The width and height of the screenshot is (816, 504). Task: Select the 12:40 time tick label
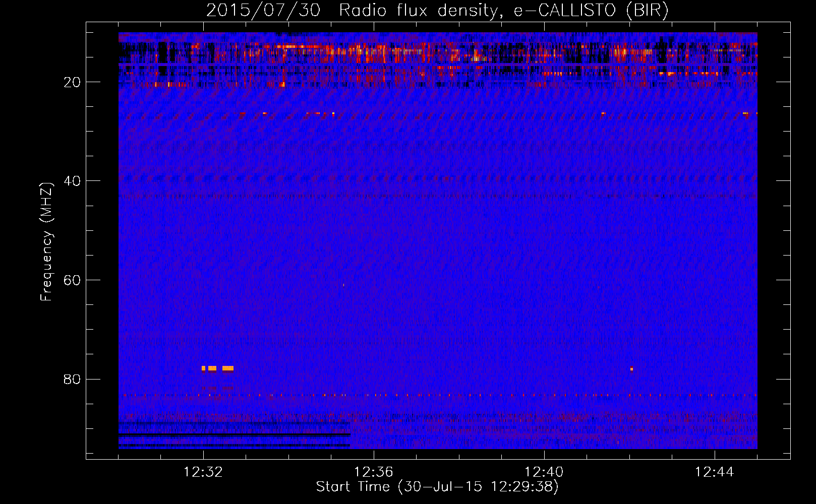point(544,472)
